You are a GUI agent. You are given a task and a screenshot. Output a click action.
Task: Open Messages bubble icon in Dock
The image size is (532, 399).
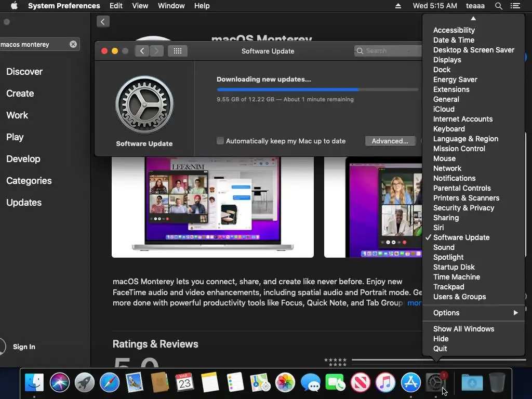(310, 382)
